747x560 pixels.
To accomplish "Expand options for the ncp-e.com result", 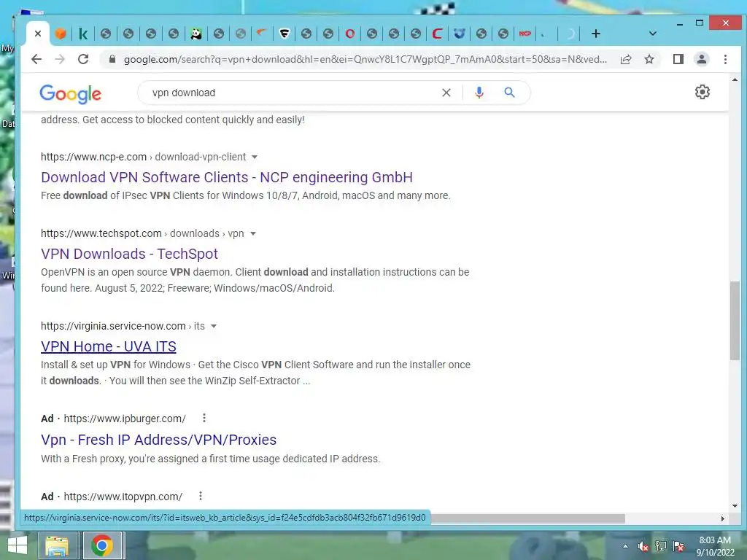I will click(x=255, y=157).
